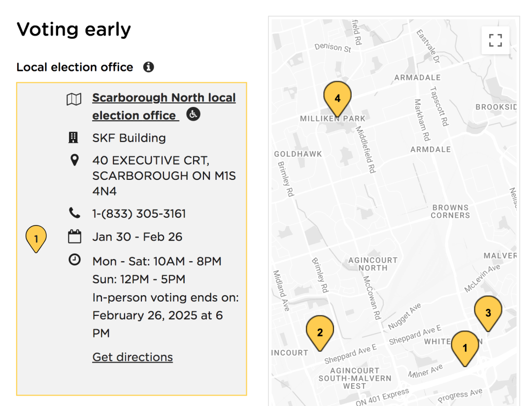This screenshot has height=406, width=532.
Task: Click the info icon beside Local election office
Action: point(148,67)
